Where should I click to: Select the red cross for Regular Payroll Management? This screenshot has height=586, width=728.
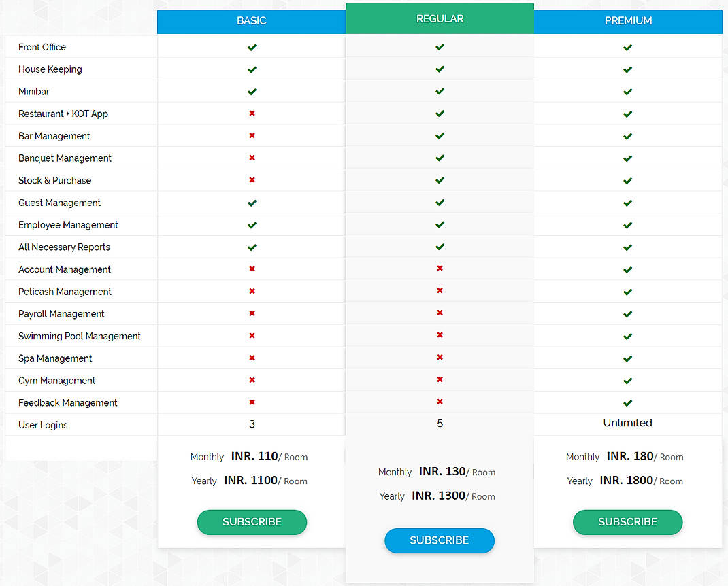[440, 313]
